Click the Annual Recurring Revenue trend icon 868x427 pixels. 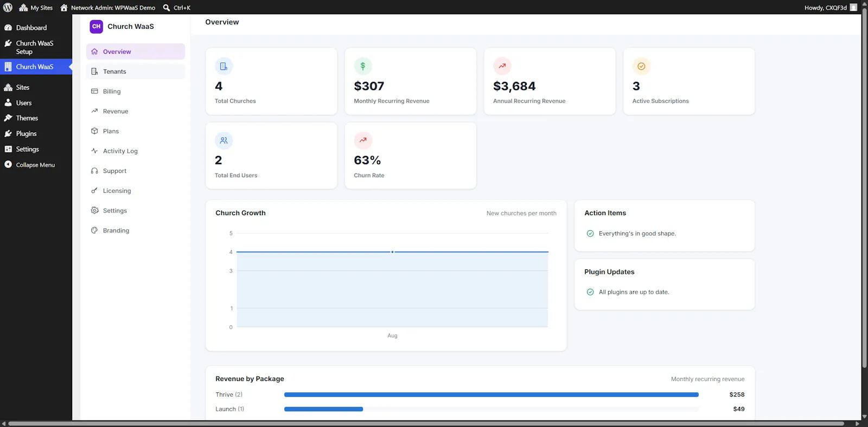click(x=502, y=66)
